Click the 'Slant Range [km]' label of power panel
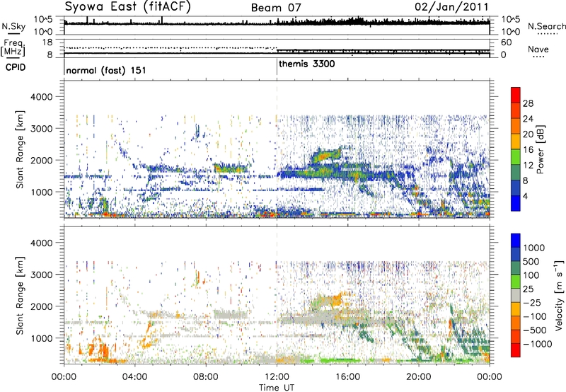Viewport: 566px width, 392px height. tap(20, 149)
